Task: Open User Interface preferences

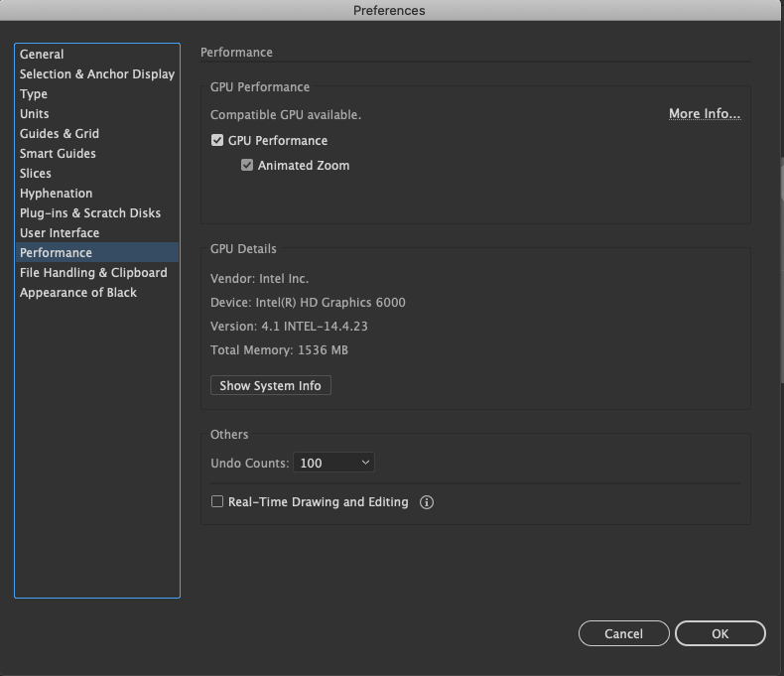Action: [60, 233]
